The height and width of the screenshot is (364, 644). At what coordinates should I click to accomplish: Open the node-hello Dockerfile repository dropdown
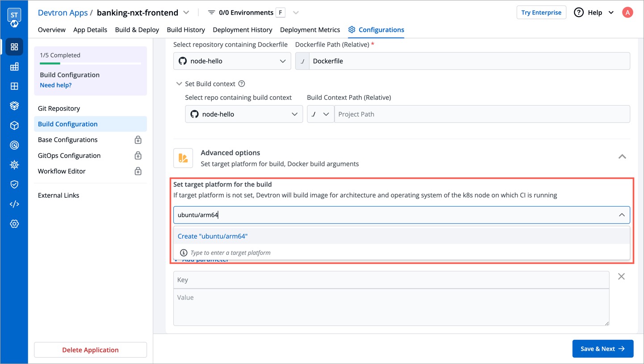coord(232,60)
